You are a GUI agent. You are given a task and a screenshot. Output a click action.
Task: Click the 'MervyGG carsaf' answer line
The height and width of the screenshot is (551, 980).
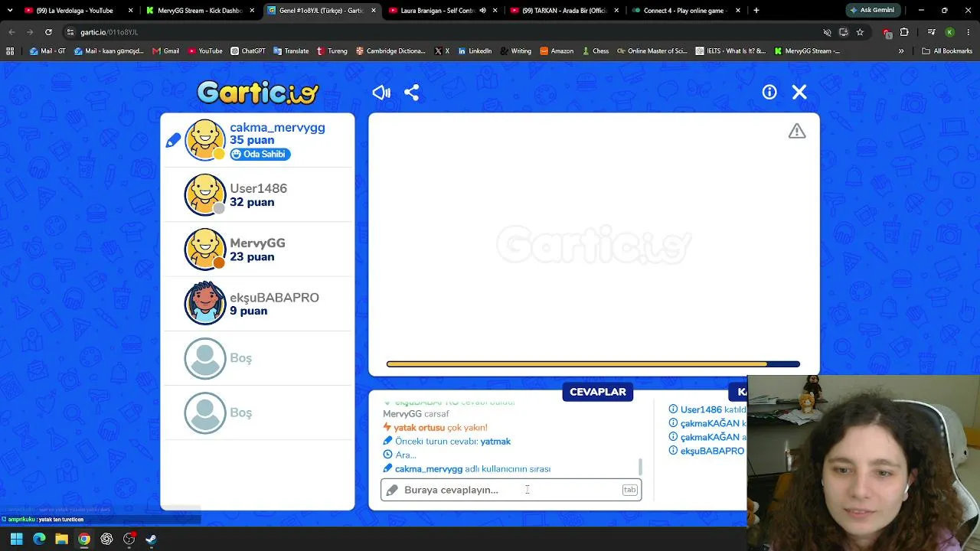pos(416,414)
